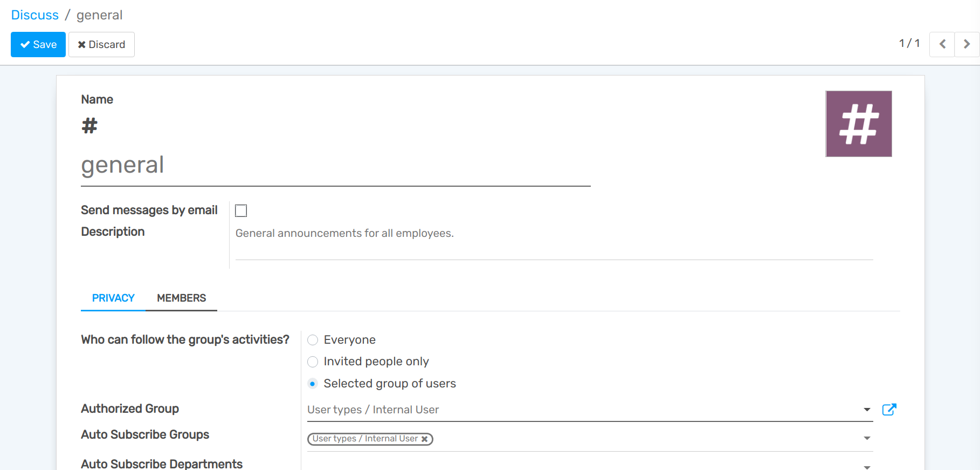Viewport: 980px width, 470px height.
Task: Discard the channel edits
Action: pyautogui.click(x=101, y=44)
